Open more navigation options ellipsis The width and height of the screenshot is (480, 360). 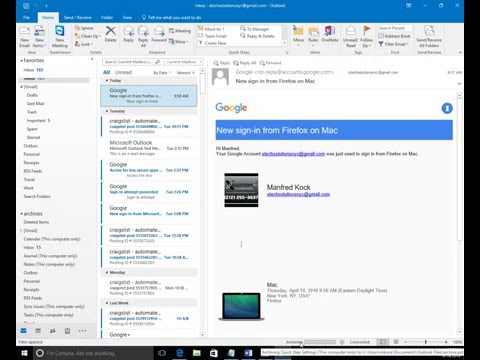click(x=82, y=331)
